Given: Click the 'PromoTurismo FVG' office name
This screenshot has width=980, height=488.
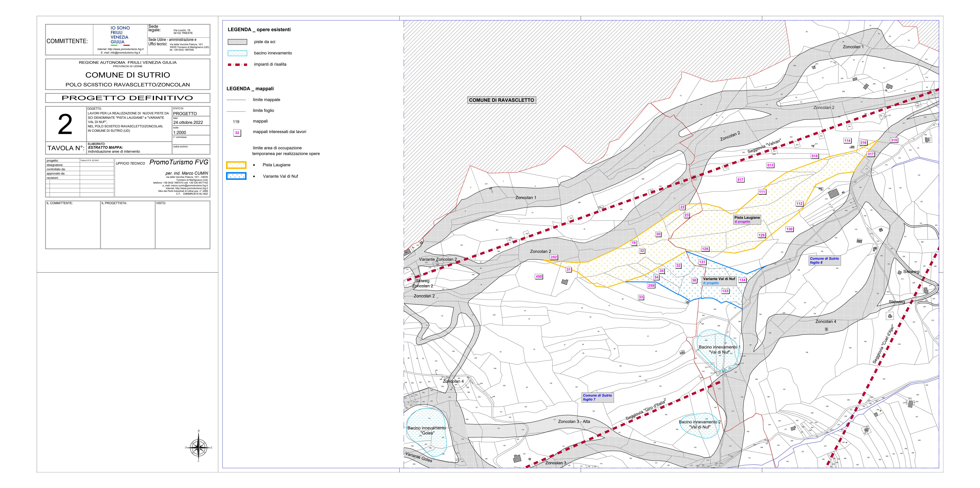Looking at the screenshot, I should pyautogui.click(x=179, y=162).
